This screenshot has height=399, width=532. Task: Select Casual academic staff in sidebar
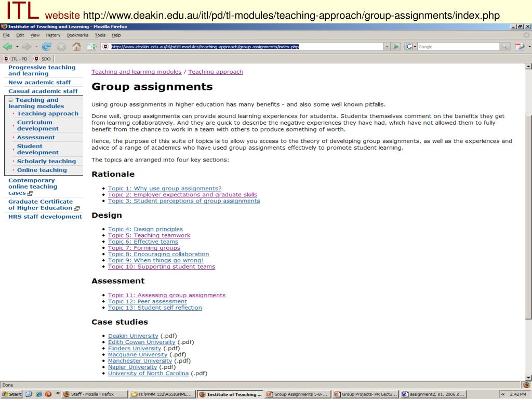pos(43,91)
